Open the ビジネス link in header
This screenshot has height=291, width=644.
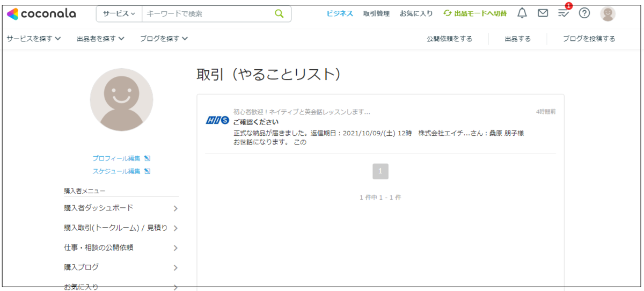pos(340,13)
